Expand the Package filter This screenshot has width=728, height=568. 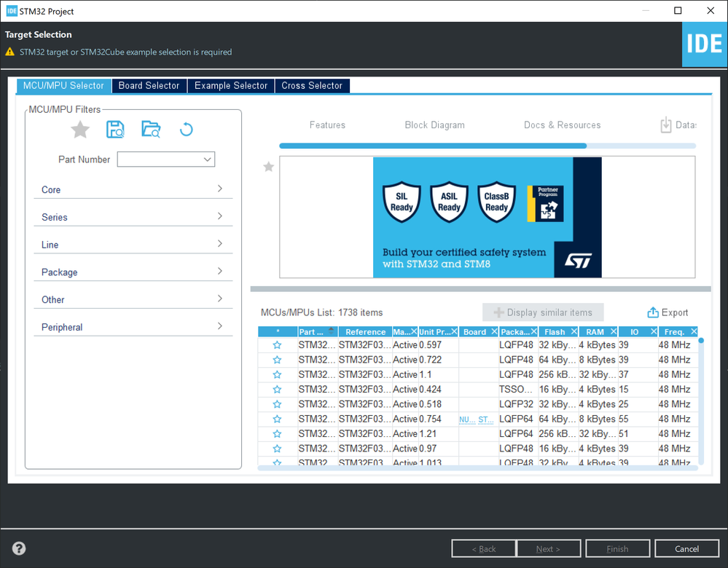(133, 272)
